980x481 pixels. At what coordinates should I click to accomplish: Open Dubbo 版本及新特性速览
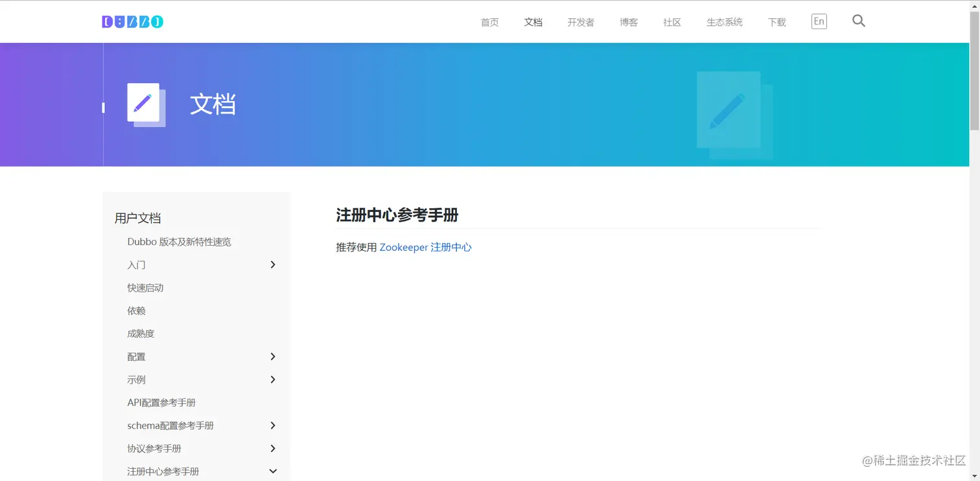[179, 242]
